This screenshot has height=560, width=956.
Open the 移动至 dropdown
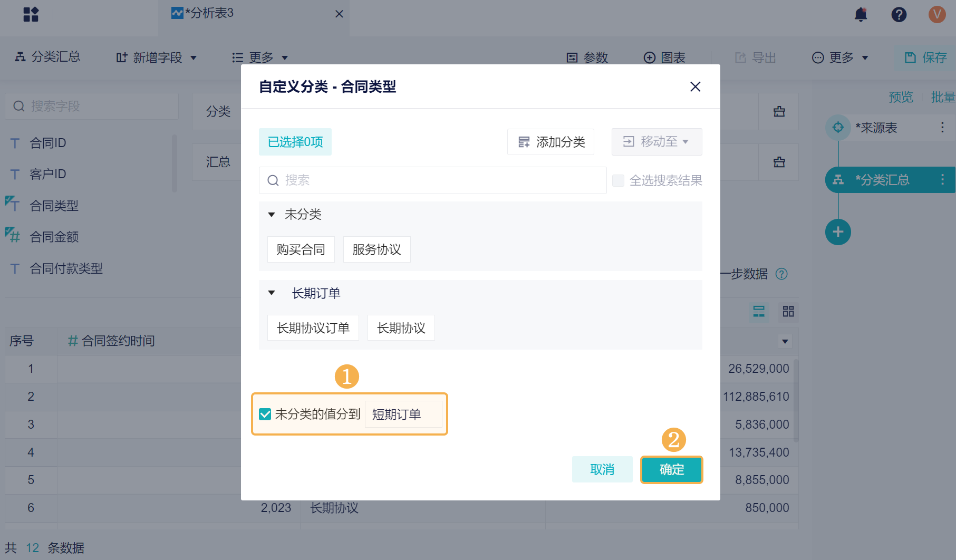(656, 142)
